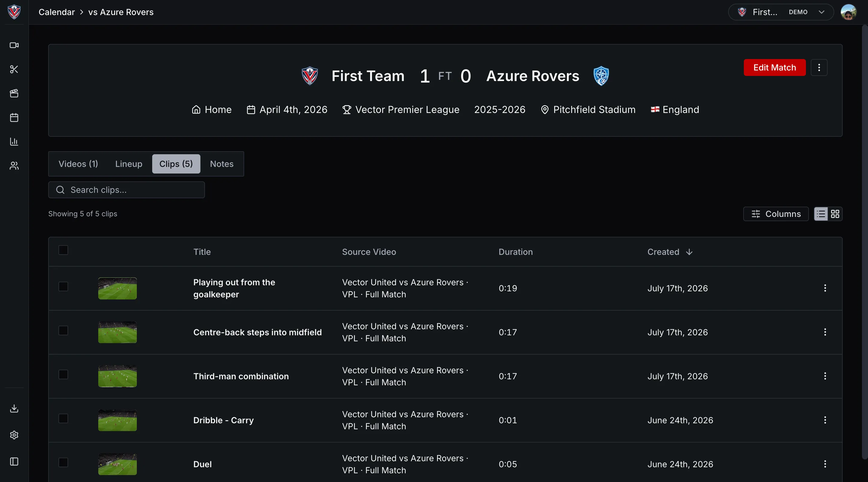Switch to the Notes tab

pyautogui.click(x=222, y=164)
